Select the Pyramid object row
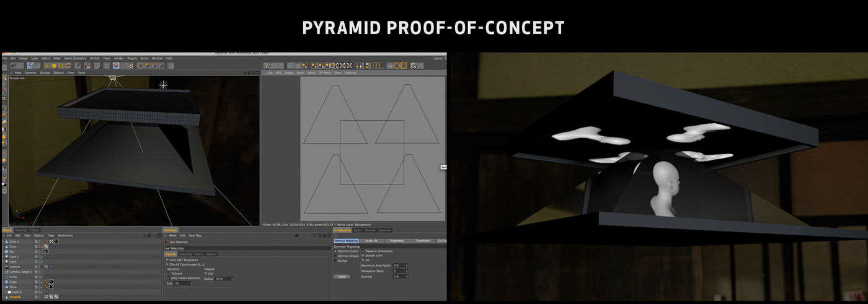868x304 pixels. pos(81,297)
